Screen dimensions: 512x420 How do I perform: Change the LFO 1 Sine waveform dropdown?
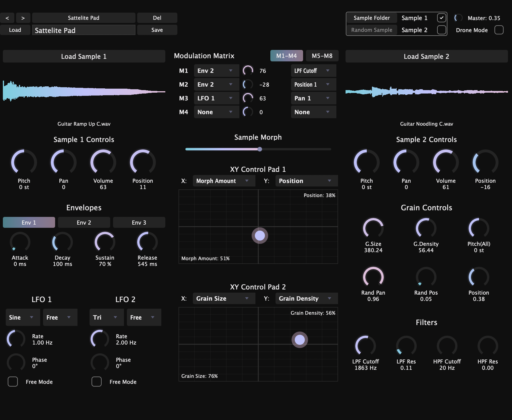23,317
